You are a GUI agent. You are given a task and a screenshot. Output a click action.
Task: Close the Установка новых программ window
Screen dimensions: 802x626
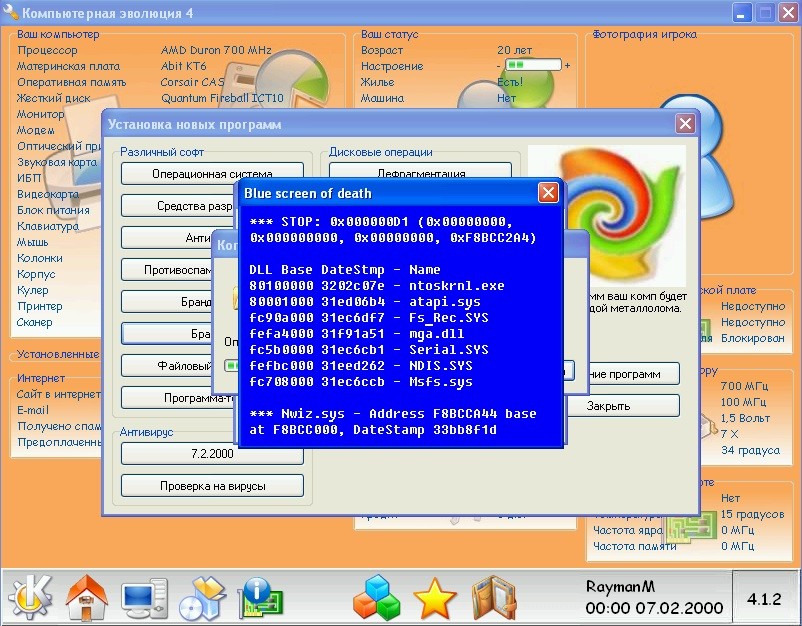685,123
